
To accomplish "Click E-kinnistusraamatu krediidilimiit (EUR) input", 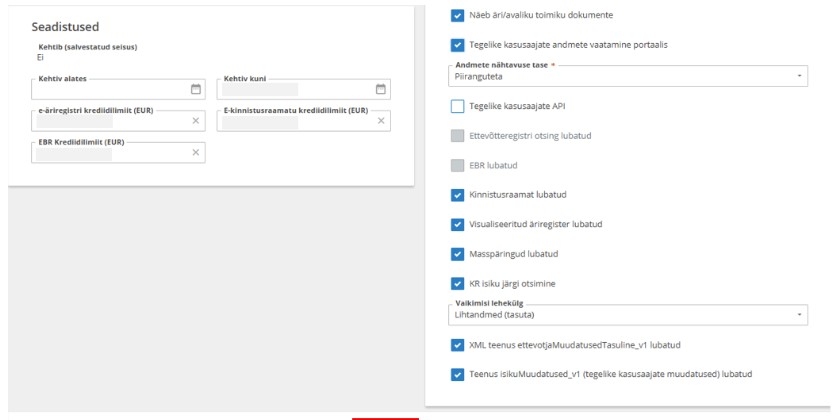I will [x=304, y=121].
